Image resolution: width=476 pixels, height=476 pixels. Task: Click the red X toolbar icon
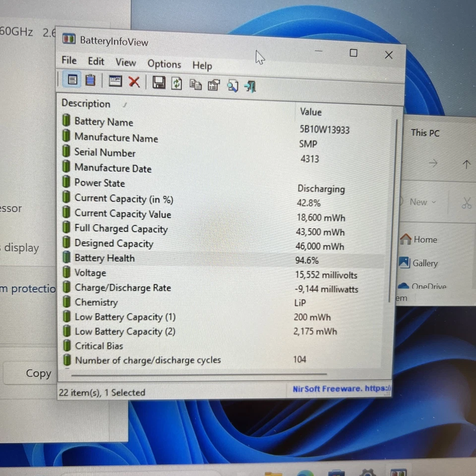(134, 82)
